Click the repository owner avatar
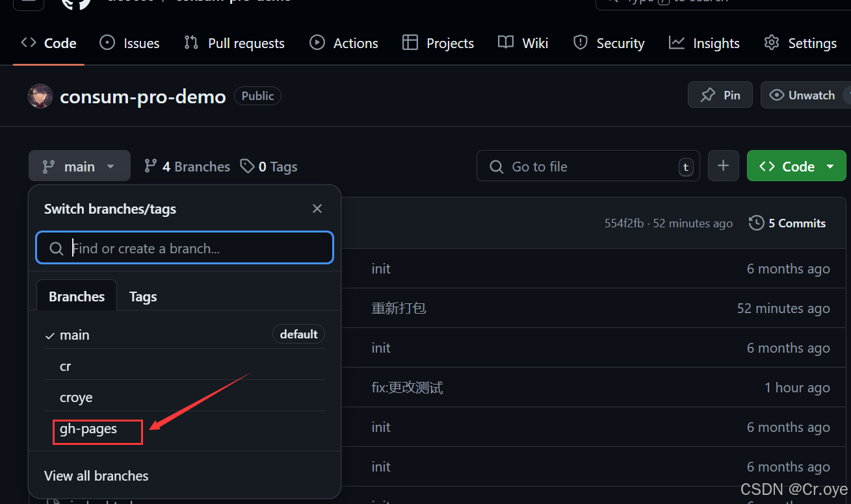Image resolution: width=851 pixels, height=504 pixels. click(40, 96)
